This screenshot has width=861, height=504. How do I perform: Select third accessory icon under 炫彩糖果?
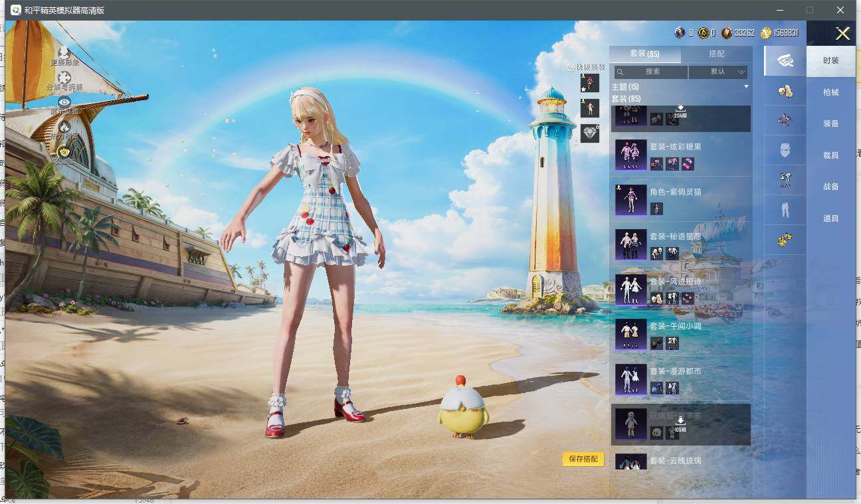click(x=688, y=163)
